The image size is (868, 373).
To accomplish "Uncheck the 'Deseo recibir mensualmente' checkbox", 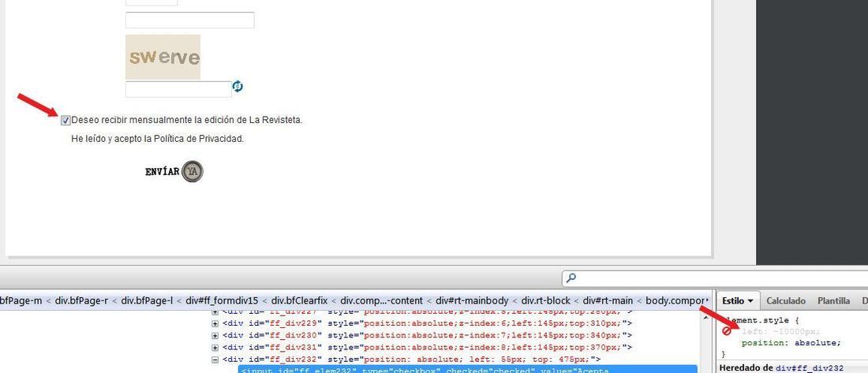I will coord(65,120).
